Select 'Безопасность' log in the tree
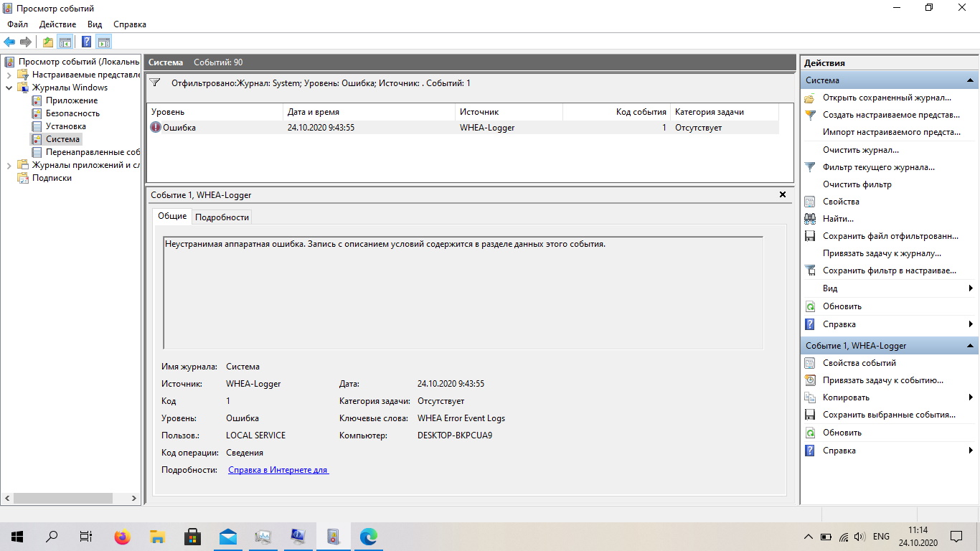Viewport: 980px width, 551px height. (x=72, y=113)
